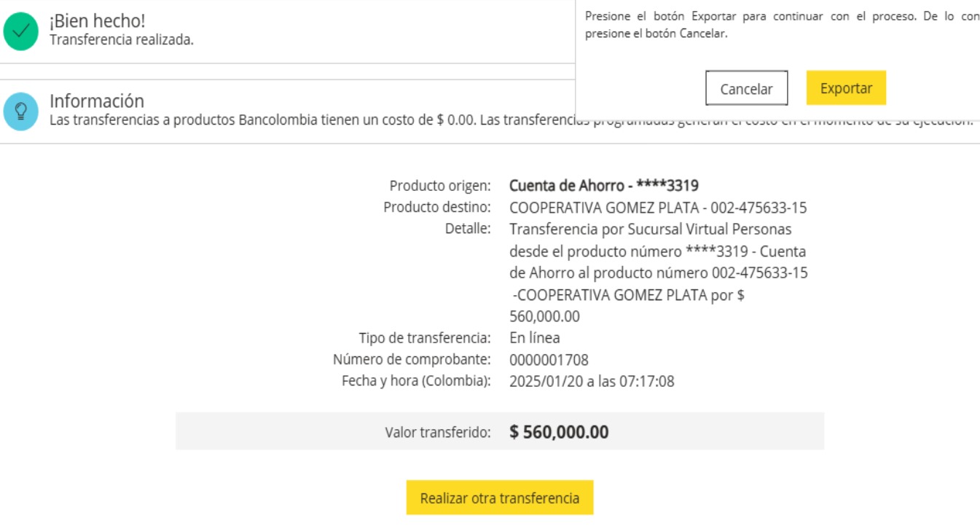The image size is (980, 529).
Task: Click the Número de comprobante label
Action: (411, 360)
